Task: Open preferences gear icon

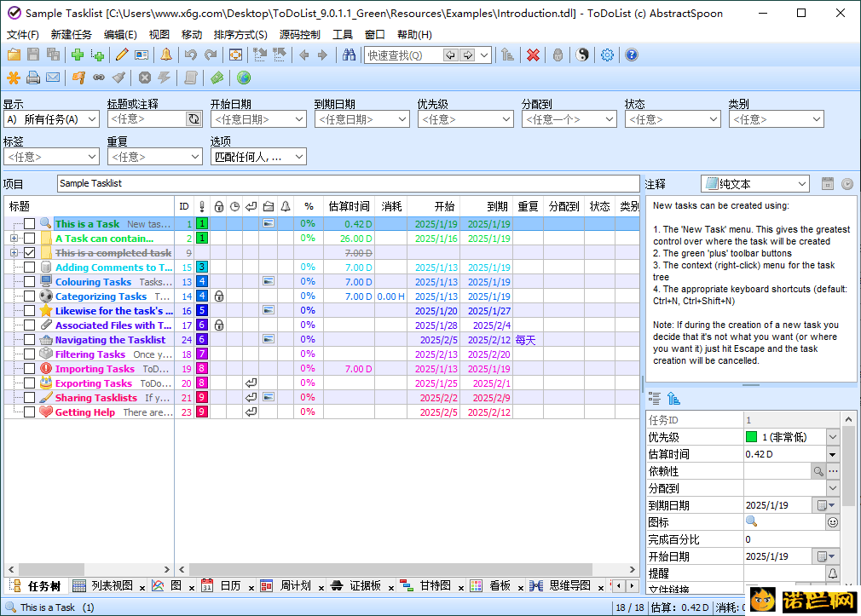Action: click(x=607, y=55)
